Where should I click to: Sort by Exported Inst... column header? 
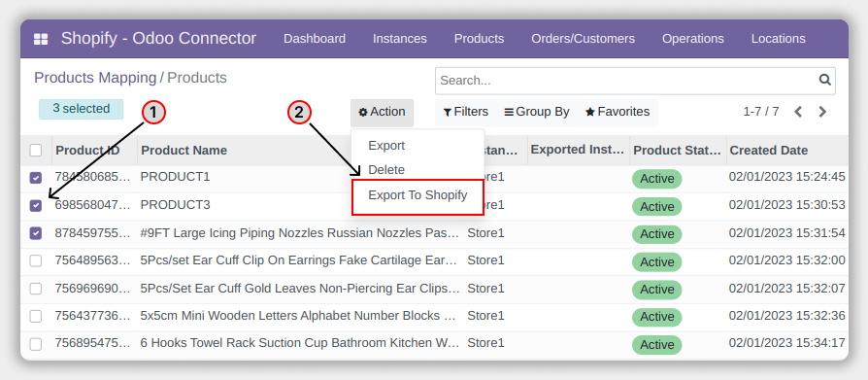tap(578, 150)
